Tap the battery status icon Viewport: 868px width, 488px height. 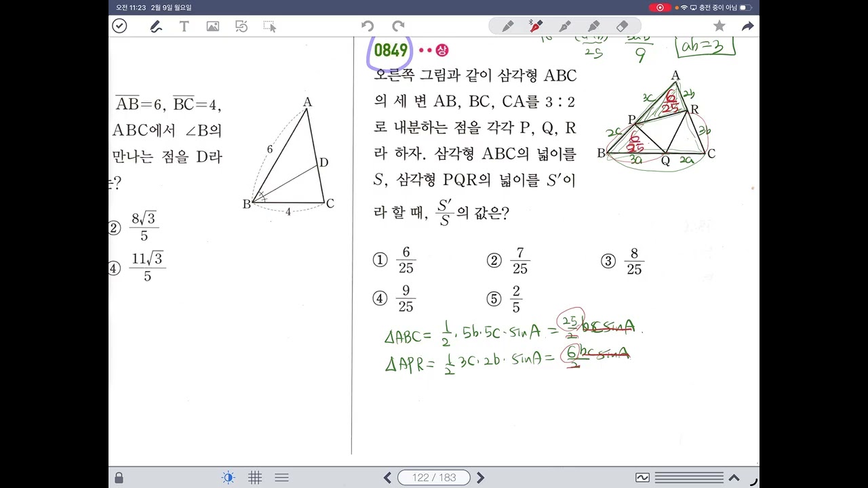[746, 7]
